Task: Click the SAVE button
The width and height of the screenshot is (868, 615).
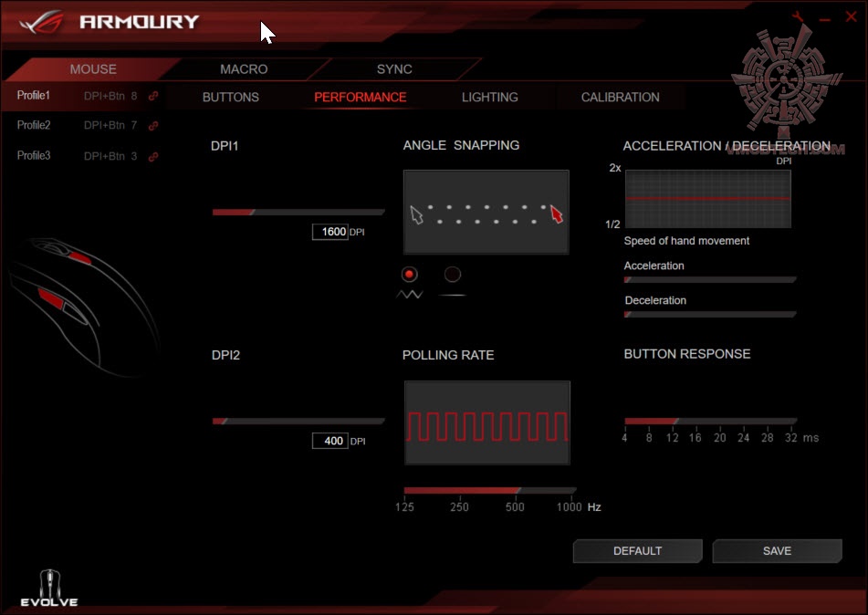Action: click(x=778, y=551)
